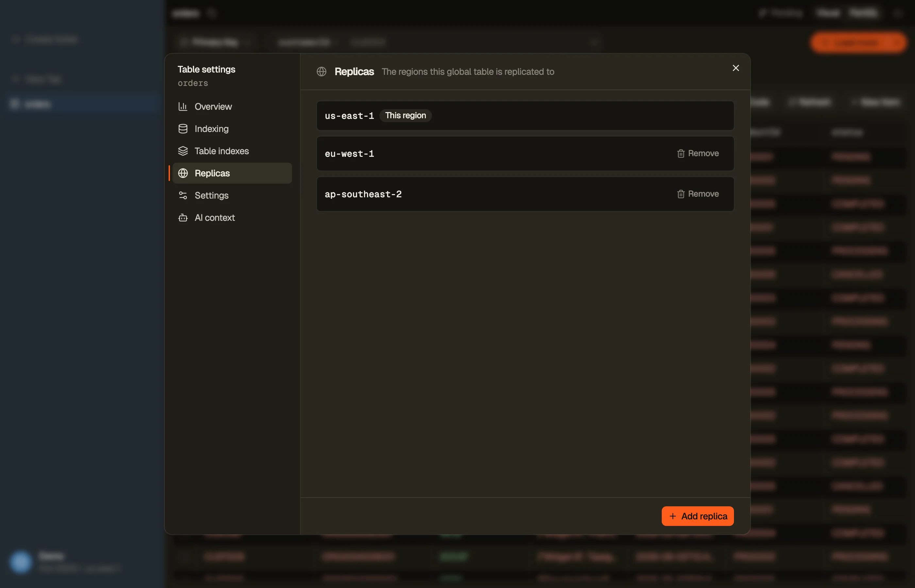Click the Settings sliders icon
The image size is (915, 588).
point(183,195)
